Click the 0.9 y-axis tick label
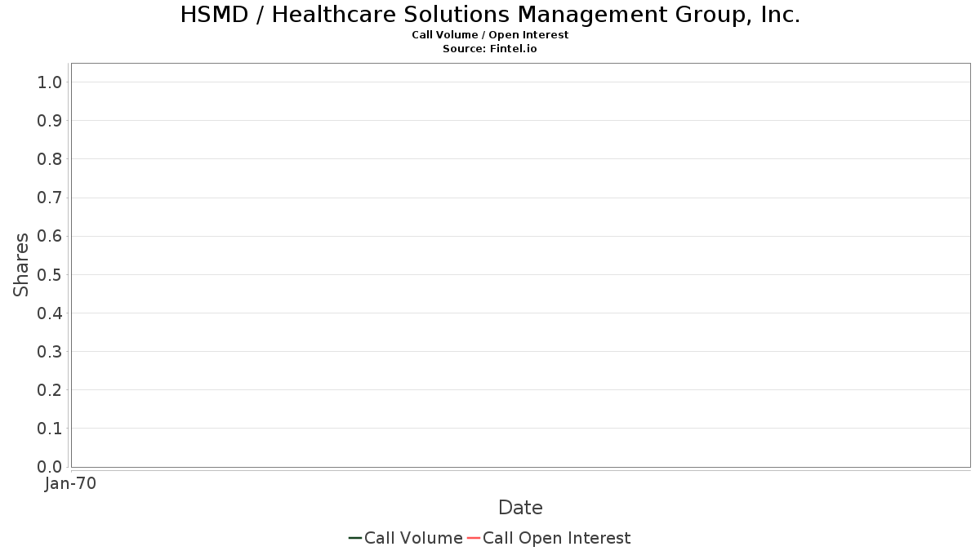Viewport: 980px width, 551px height. [x=50, y=121]
